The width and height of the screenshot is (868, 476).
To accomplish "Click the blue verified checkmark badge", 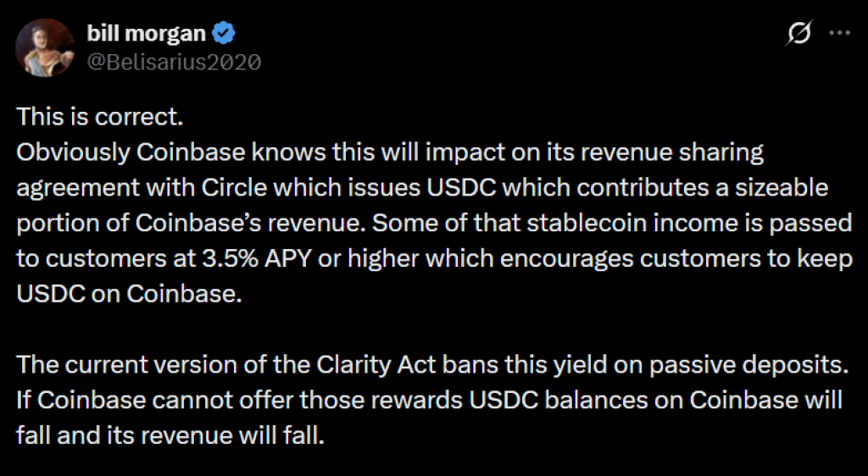I will pyautogui.click(x=224, y=33).
